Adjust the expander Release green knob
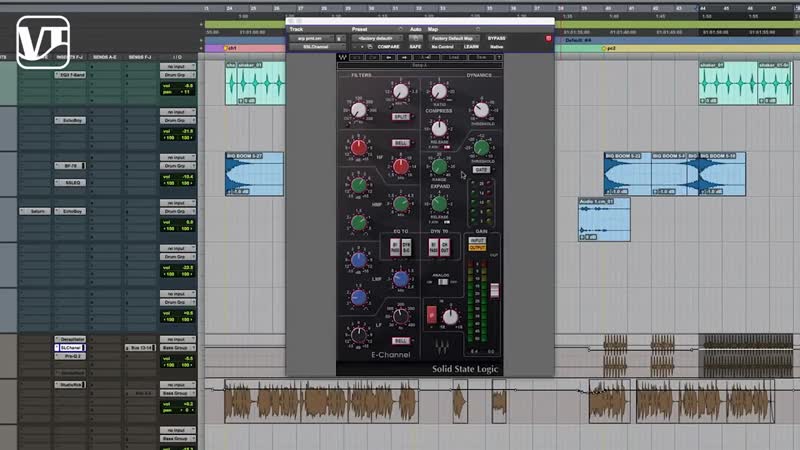The image size is (800, 450). click(x=439, y=204)
